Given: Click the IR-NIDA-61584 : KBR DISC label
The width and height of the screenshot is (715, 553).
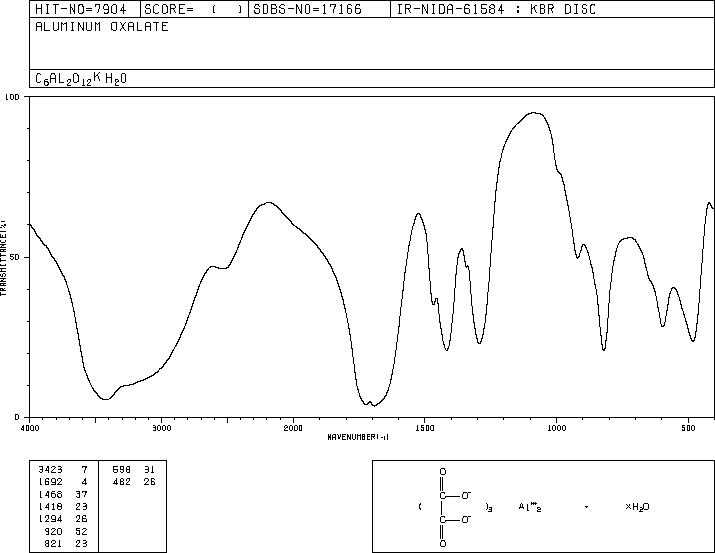Looking at the screenshot, I should pyautogui.click(x=496, y=9).
